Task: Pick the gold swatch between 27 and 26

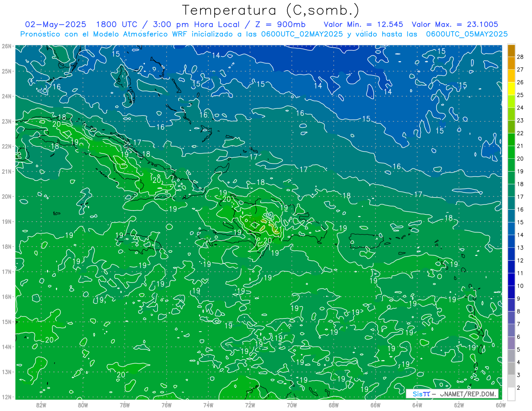Action: pos(511,76)
